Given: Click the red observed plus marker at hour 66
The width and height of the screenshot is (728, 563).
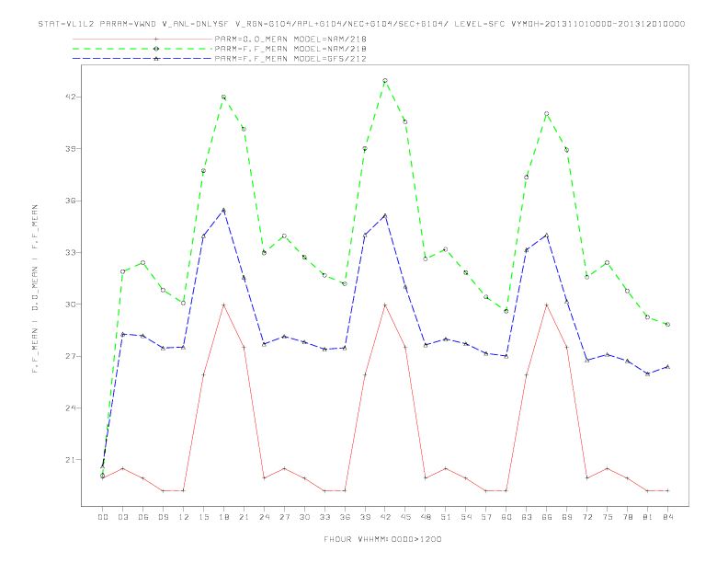Looking at the screenshot, I should [x=547, y=304].
